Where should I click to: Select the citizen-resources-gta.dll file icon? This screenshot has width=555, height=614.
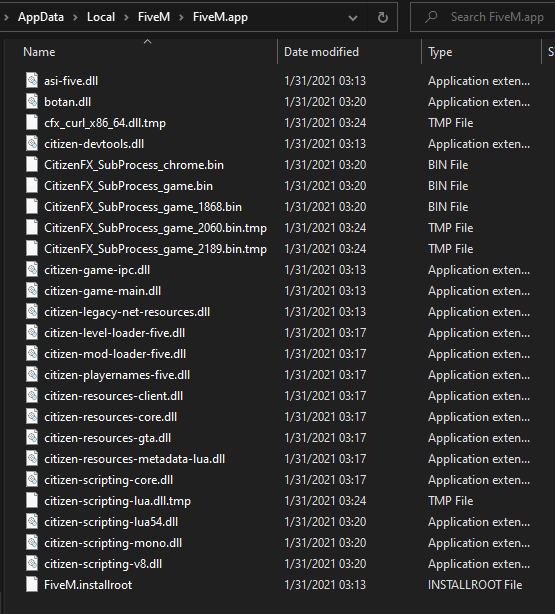(32, 438)
